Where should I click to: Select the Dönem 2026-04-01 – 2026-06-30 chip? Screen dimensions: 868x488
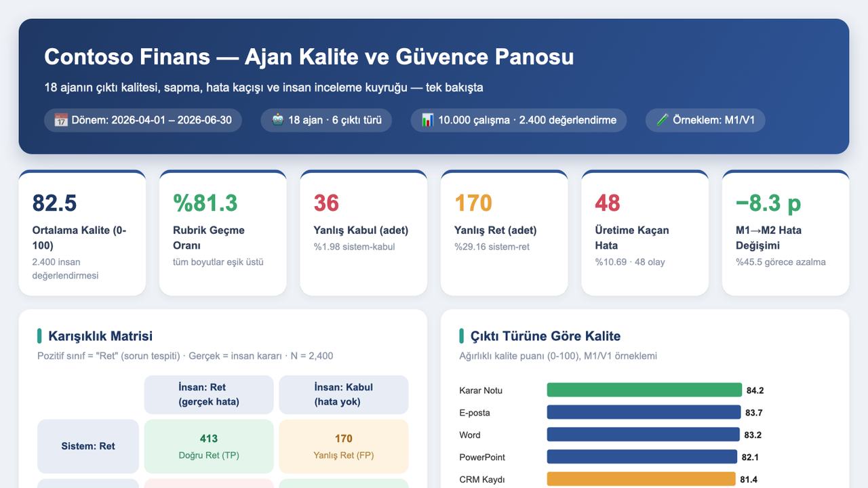click(x=143, y=120)
